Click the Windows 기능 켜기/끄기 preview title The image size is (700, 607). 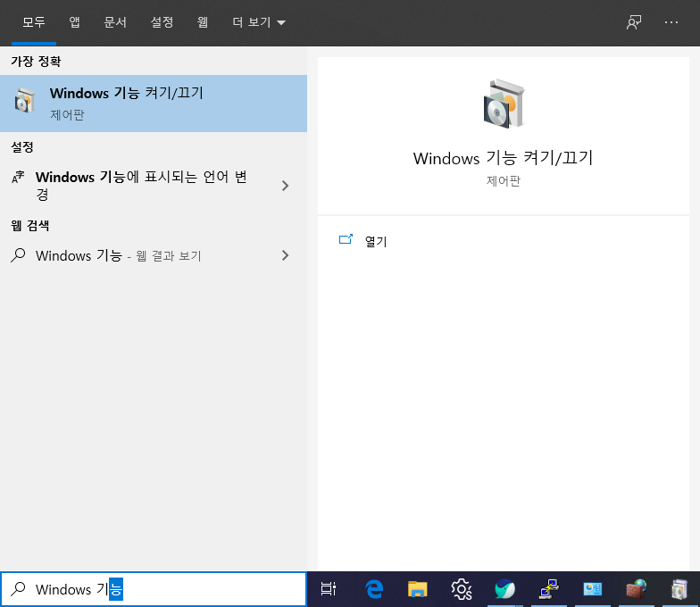504,158
